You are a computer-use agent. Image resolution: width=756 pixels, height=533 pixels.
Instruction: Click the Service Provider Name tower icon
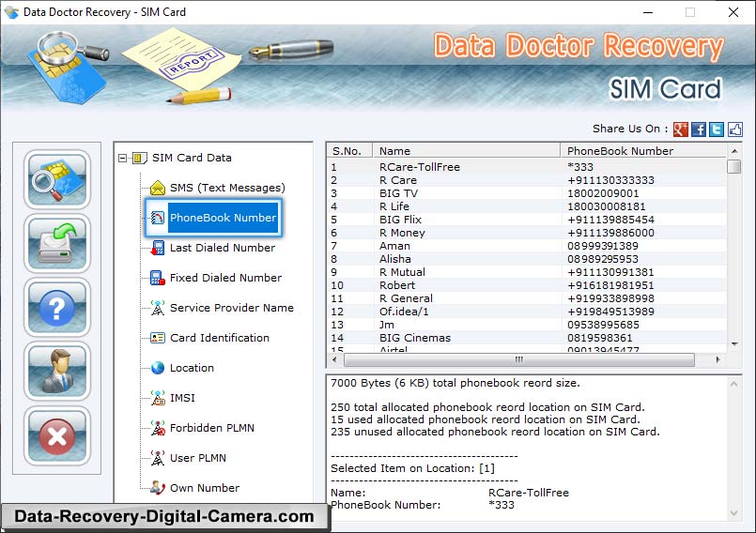(158, 308)
